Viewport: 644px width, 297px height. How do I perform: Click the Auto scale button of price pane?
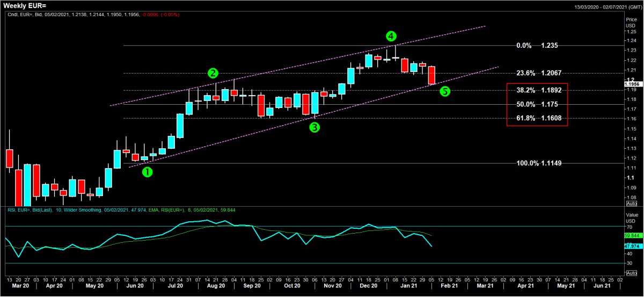[x=631, y=204]
